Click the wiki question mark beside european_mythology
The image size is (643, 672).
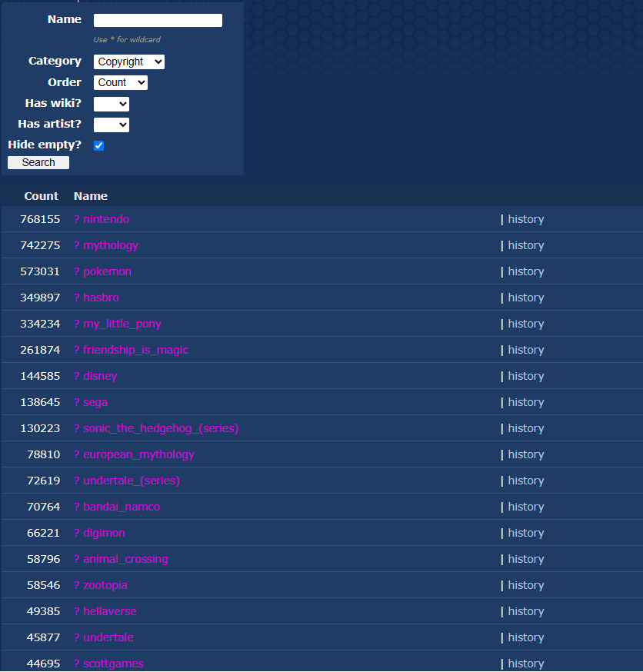click(x=77, y=454)
